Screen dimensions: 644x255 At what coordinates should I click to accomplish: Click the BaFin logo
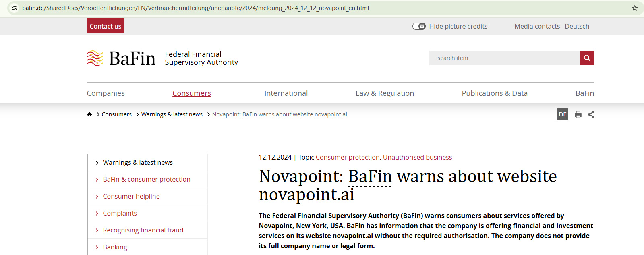[x=121, y=58]
